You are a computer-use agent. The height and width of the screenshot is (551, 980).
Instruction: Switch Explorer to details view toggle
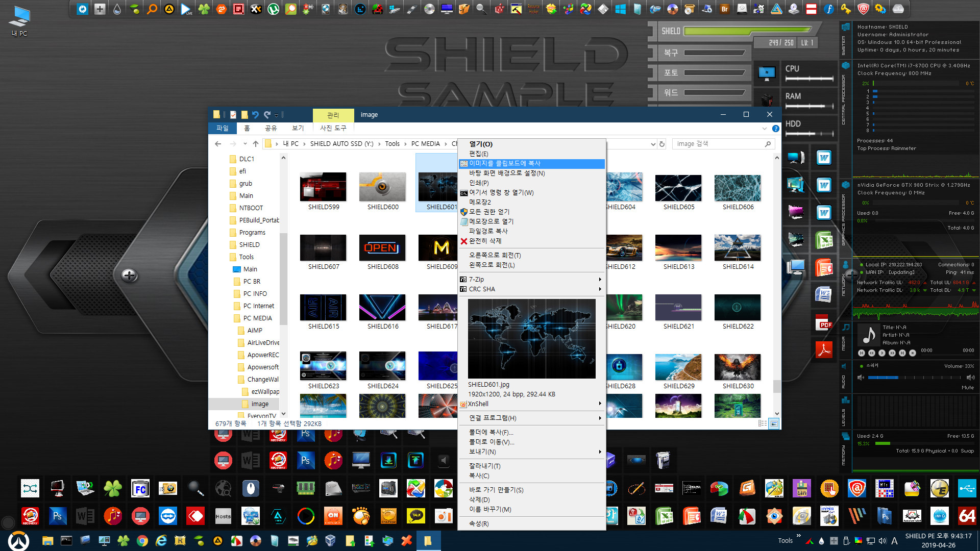click(762, 423)
